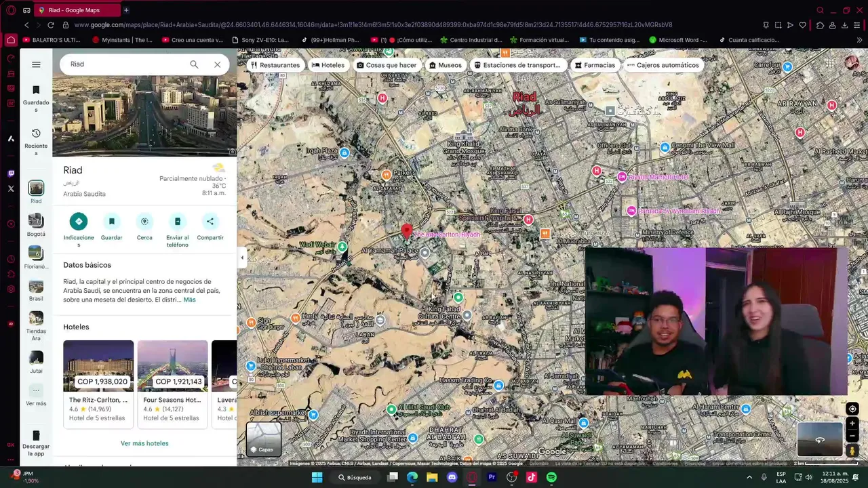
Task: Filter map by Estaciones de transporte
Action: 517,65
